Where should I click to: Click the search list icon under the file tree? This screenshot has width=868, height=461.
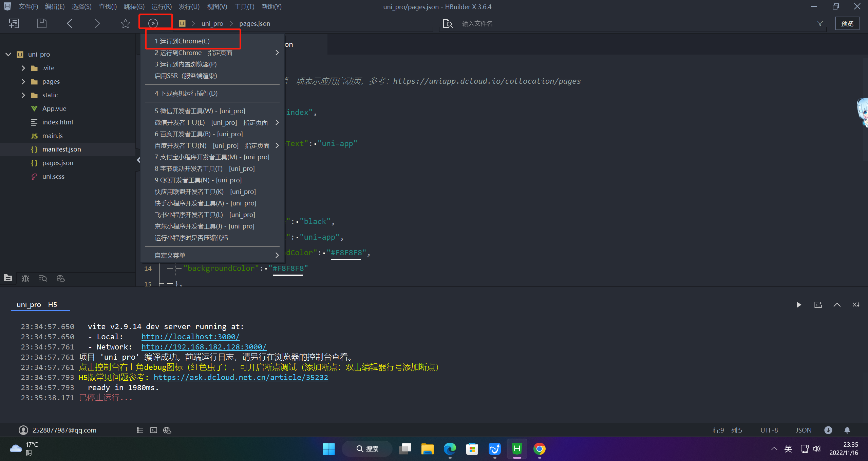[x=43, y=278]
